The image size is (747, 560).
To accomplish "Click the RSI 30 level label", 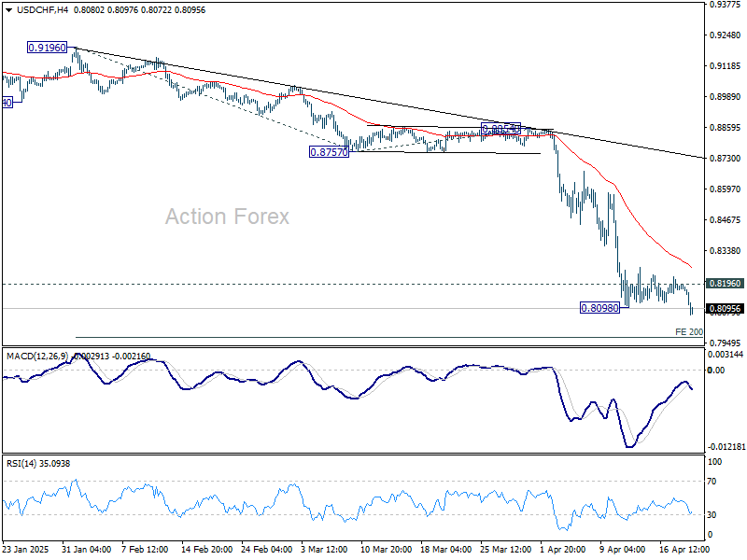I will pos(712,515).
